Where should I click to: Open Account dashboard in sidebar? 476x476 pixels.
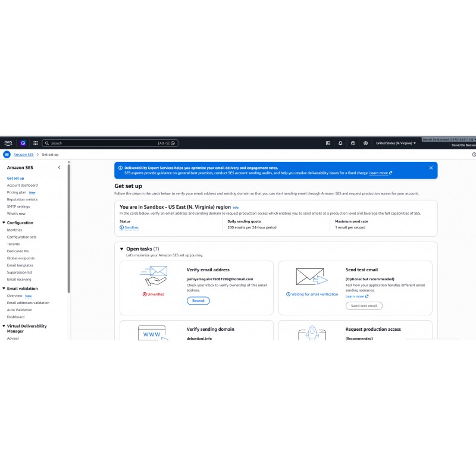(23, 185)
